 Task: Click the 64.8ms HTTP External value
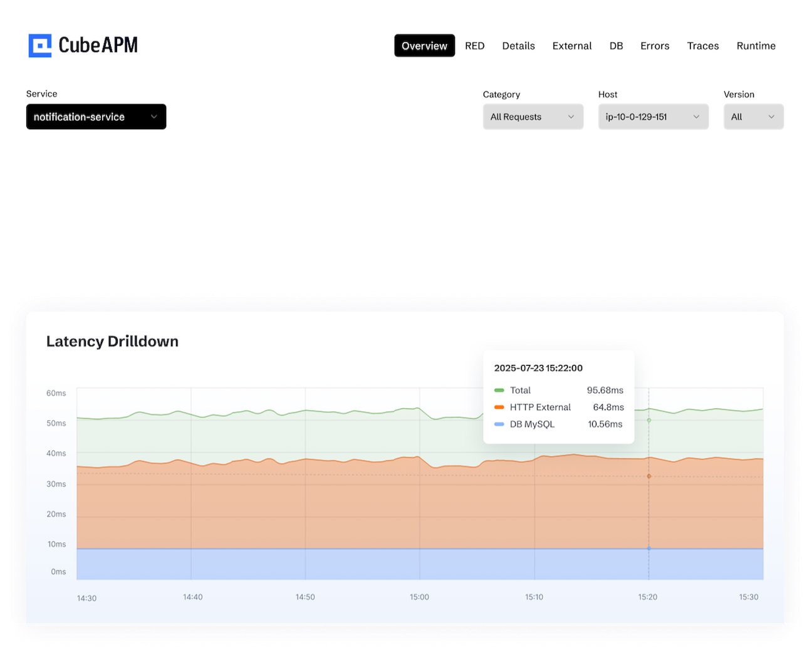[608, 407]
